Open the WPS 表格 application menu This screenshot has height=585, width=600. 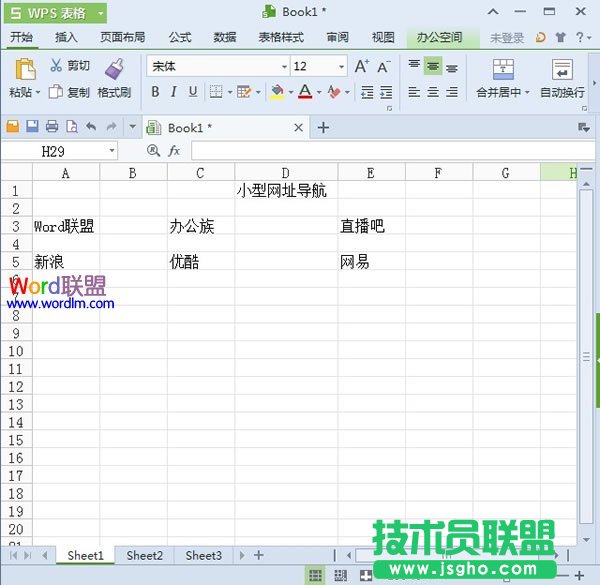pos(55,13)
